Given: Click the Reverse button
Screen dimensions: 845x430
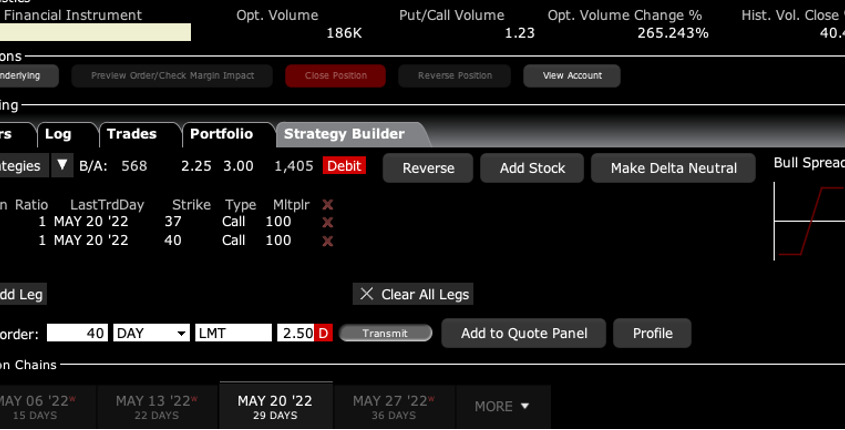Looking at the screenshot, I should [428, 168].
